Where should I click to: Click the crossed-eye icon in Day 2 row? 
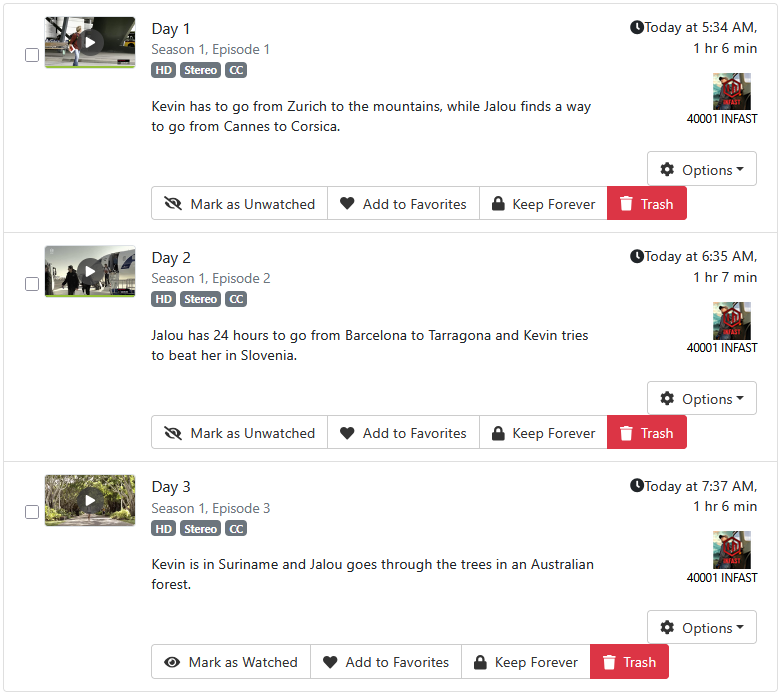coord(173,433)
